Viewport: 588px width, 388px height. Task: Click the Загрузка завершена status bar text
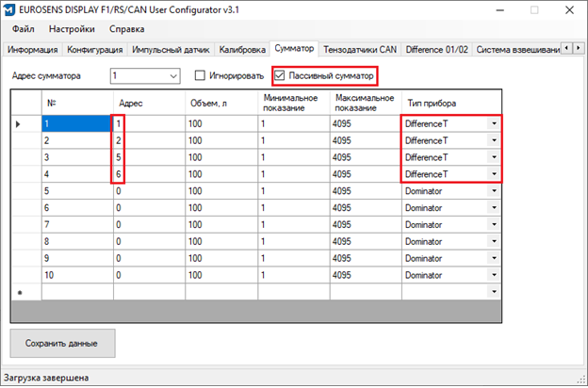click(46, 378)
